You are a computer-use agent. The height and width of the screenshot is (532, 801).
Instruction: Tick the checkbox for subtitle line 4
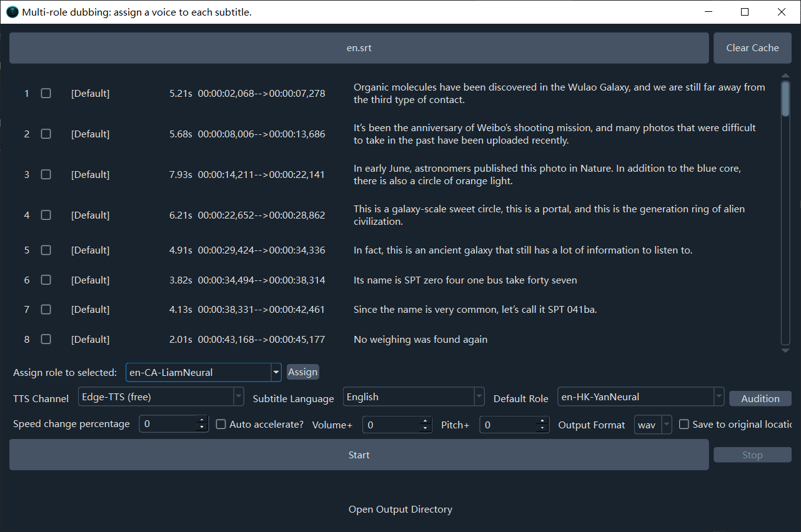click(x=46, y=215)
